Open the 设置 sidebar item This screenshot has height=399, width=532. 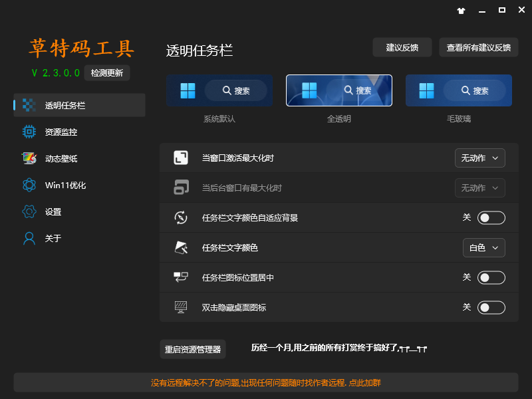coord(79,211)
